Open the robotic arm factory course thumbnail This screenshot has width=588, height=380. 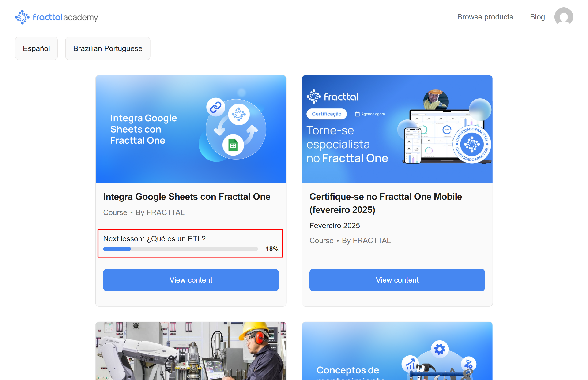pos(191,351)
